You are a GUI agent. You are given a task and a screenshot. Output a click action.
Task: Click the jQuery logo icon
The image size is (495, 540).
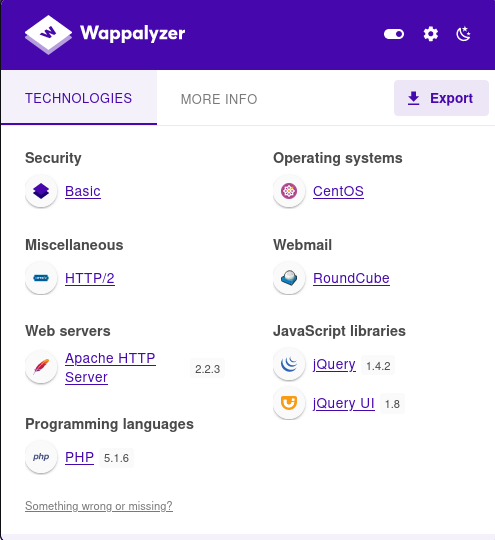tap(289, 364)
